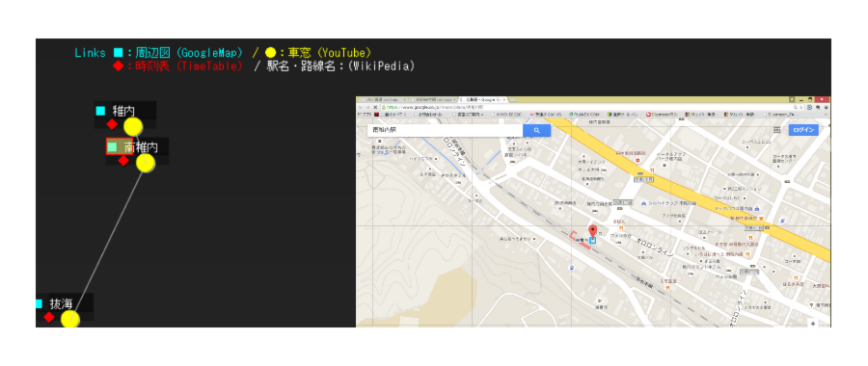Click the red timetable diamond under 抜海
This screenshot has height=366, width=868.
point(49,317)
